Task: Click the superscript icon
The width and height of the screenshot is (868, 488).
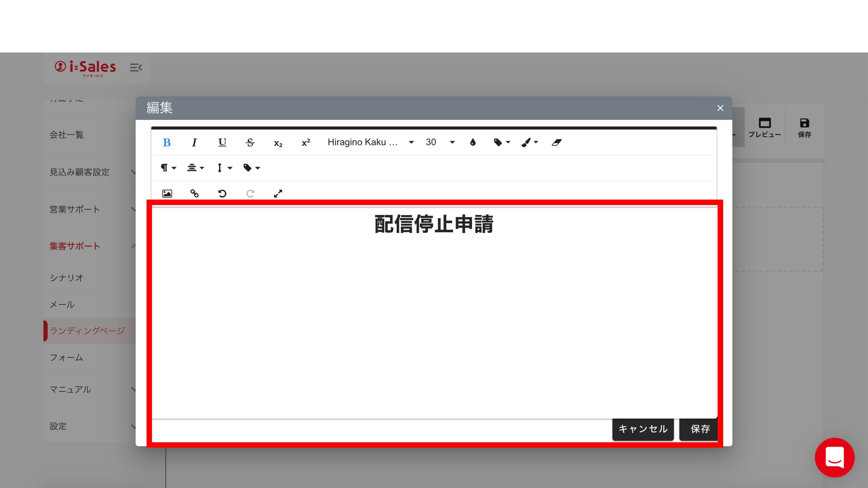Action: tap(306, 143)
